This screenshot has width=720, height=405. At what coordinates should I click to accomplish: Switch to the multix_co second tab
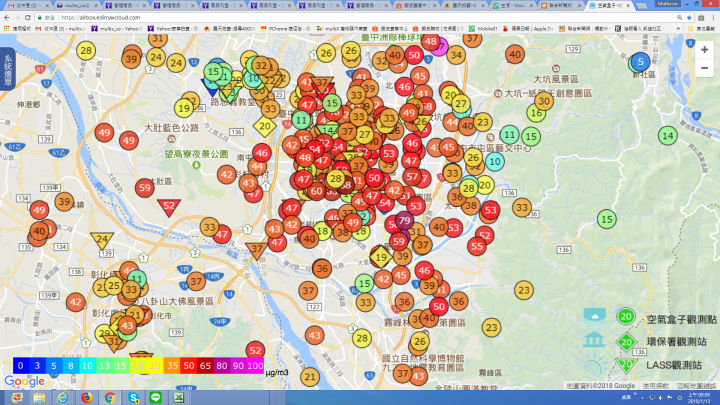(x=77, y=6)
